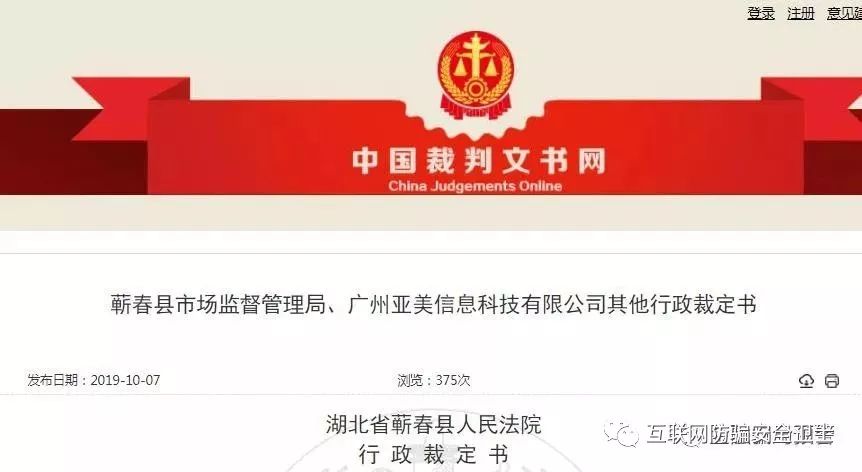862x472 pixels.
Task: Click the WeChat logo watermark
Action: (621, 434)
